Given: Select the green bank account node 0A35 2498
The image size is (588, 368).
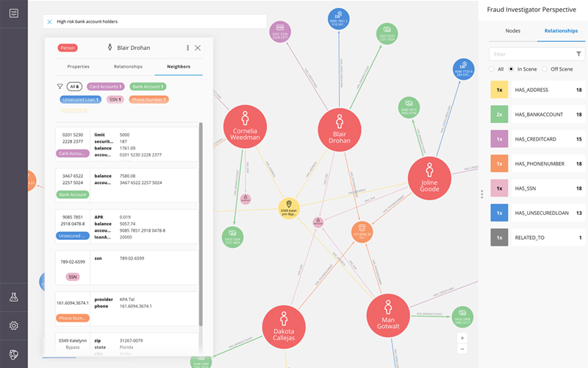Looking at the screenshot, I should tap(462, 317).
